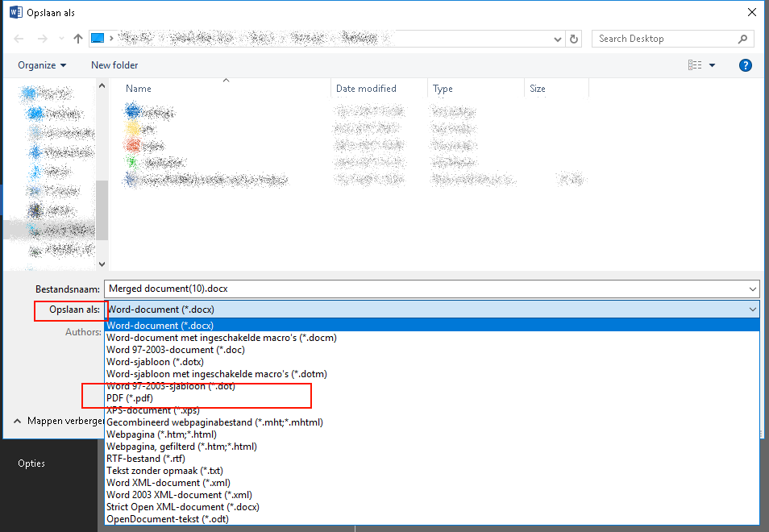Click the Back navigation arrow

click(x=19, y=39)
